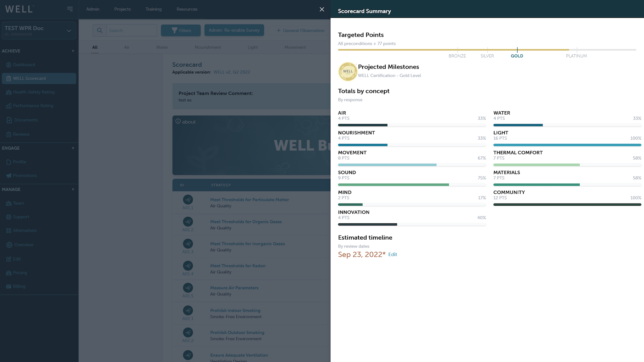Switch to the All tab

(x=95, y=47)
